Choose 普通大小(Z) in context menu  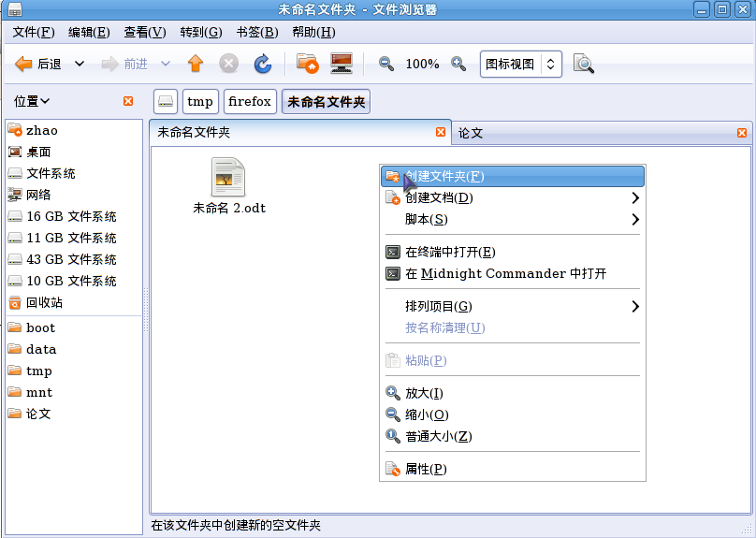[513, 436]
